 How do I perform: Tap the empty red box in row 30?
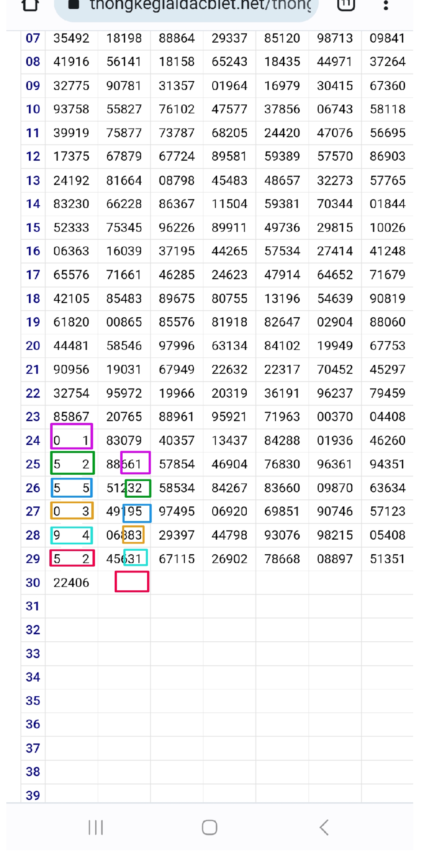[x=132, y=582]
